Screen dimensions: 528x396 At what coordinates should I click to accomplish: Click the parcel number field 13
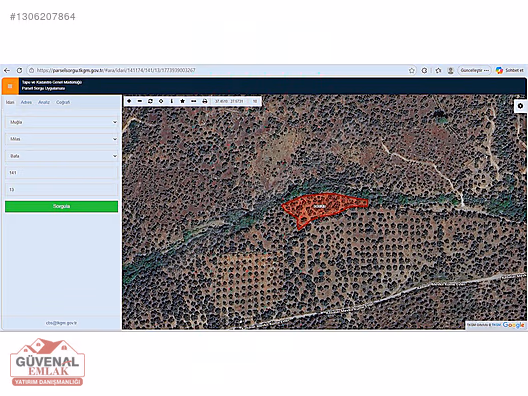tap(62, 189)
